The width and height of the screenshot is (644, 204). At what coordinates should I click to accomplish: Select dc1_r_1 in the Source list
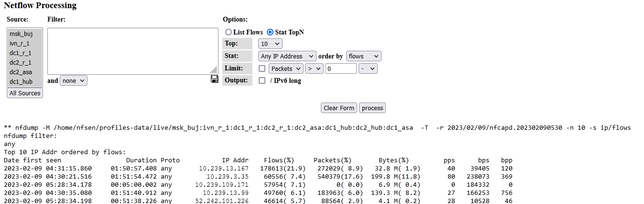pyautogui.click(x=25, y=53)
